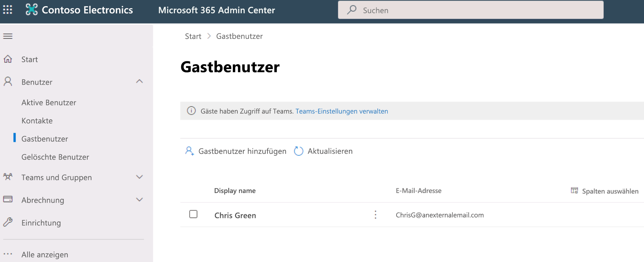This screenshot has width=644, height=262.
Task: Click the Spalten auswählen column icon
Action: coord(574,191)
